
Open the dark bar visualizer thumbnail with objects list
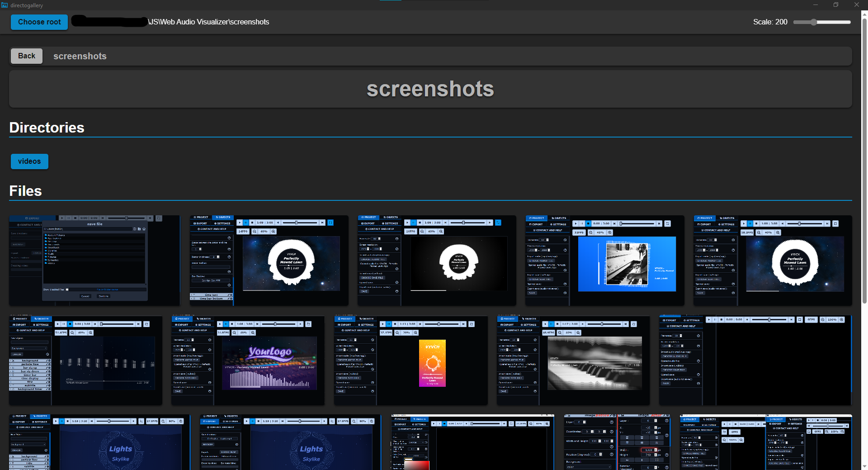click(85, 361)
